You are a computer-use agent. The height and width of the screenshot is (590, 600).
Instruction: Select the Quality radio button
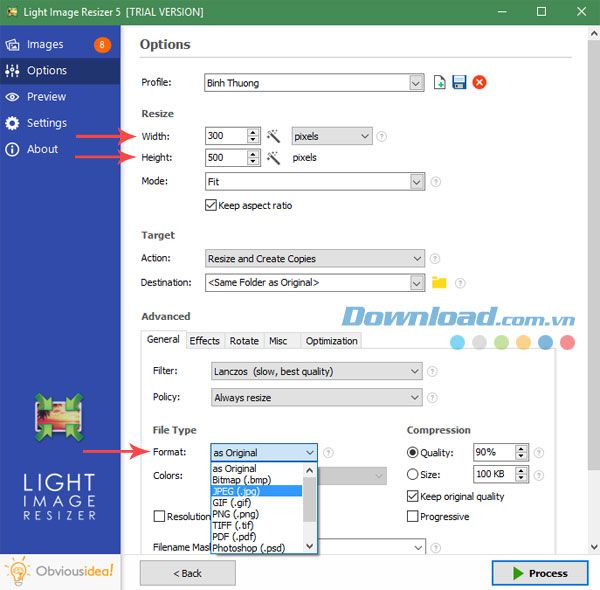click(x=412, y=453)
